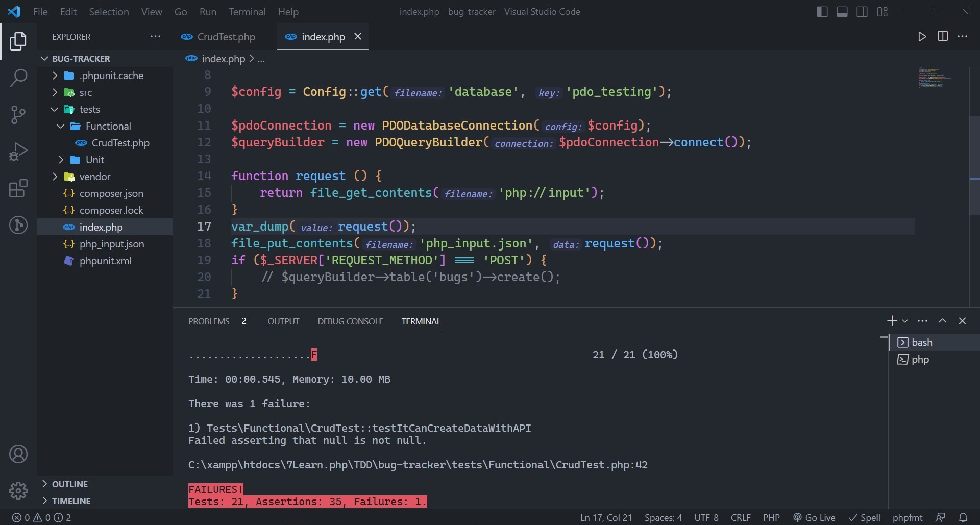This screenshot has height=525, width=980.
Task: Change language mode via PHP
Action: (x=771, y=517)
